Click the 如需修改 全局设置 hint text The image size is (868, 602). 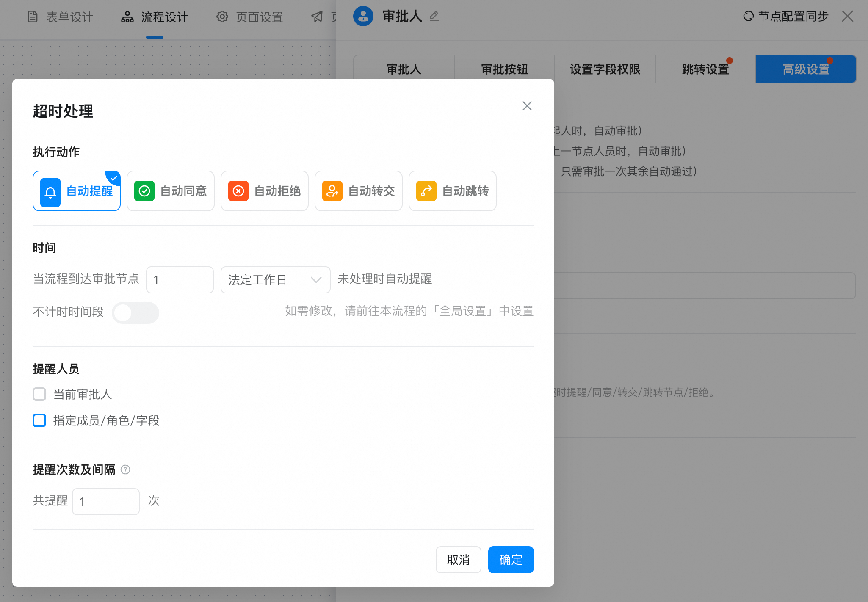click(x=409, y=311)
